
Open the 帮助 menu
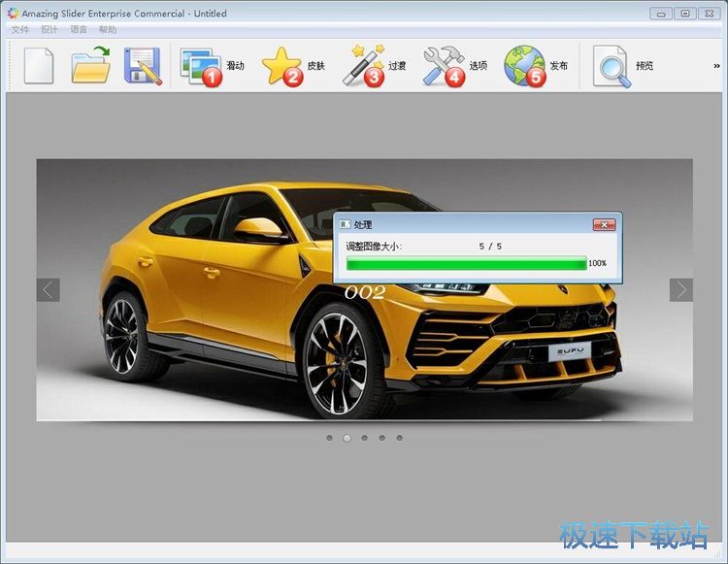[x=108, y=30]
